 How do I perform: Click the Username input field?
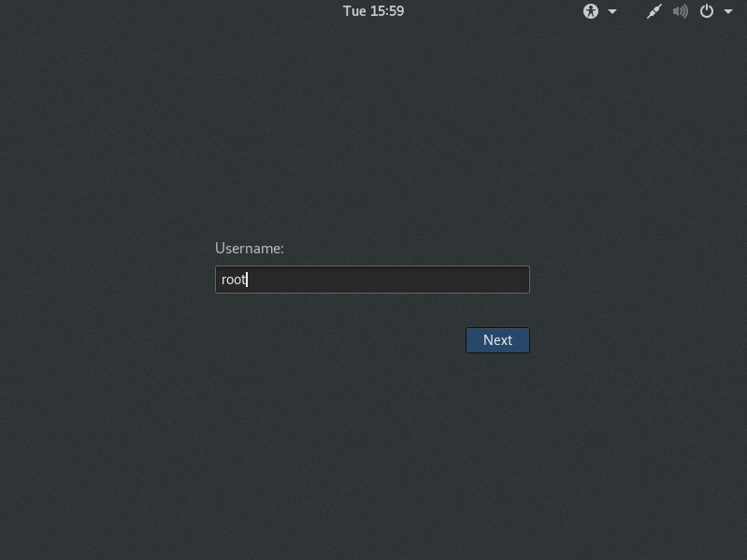pos(372,280)
